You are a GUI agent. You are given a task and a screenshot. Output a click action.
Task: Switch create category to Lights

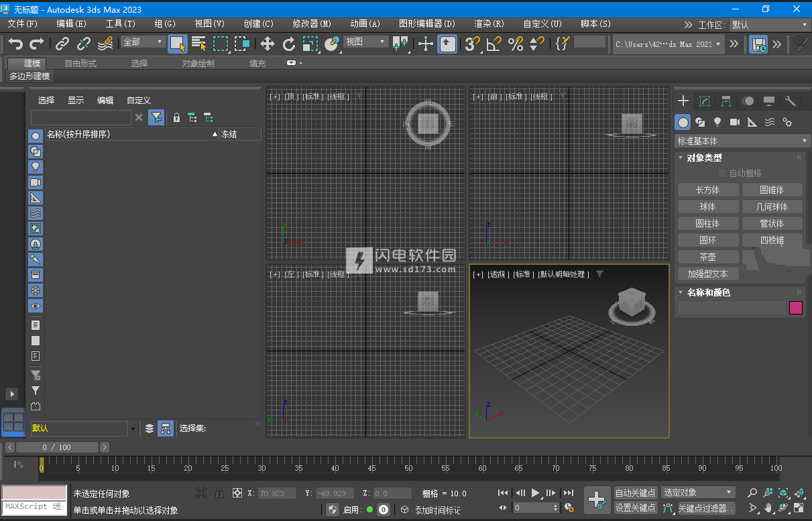pos(717,122)
